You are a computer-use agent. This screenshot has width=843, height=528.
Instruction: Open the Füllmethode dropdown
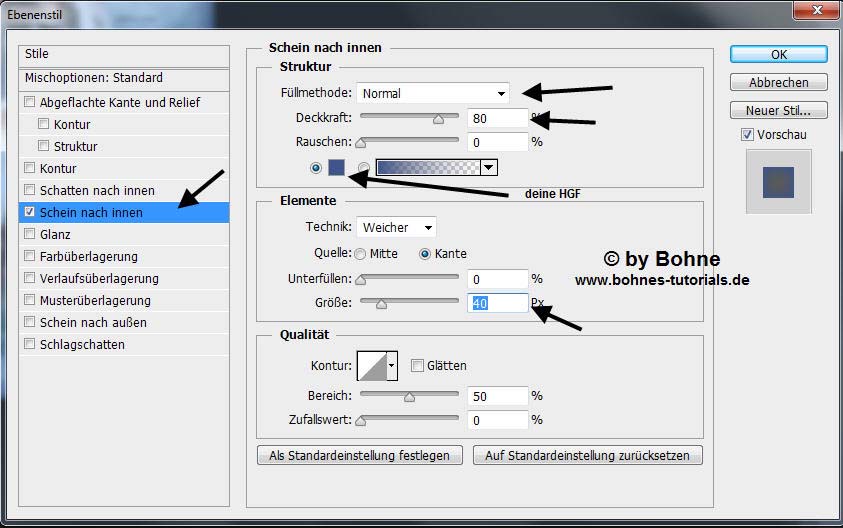point(432,93)
